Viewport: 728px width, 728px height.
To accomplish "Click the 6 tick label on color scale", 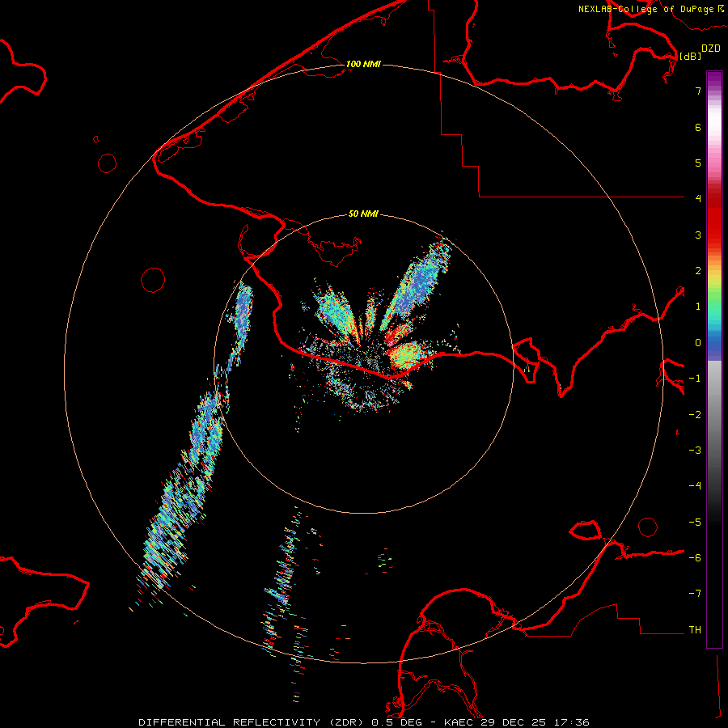I will pos(698,127).
